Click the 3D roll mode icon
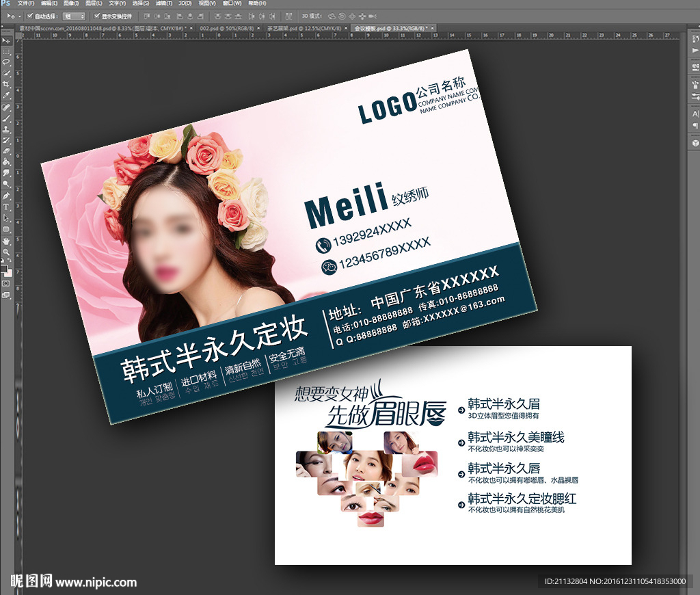This screenshot has height=595, width=700. pos(342,16)
